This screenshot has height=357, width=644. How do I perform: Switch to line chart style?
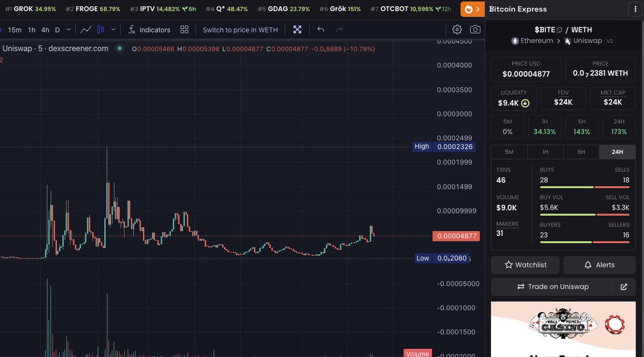tap(86, 29)
